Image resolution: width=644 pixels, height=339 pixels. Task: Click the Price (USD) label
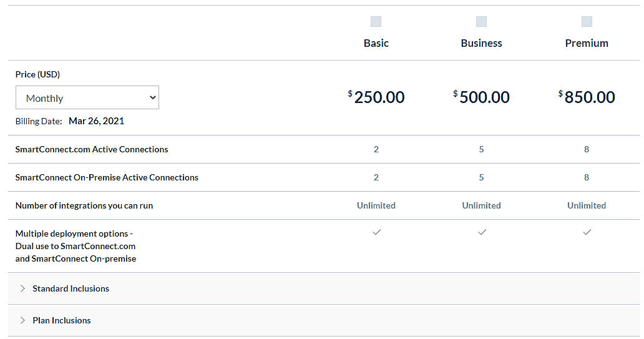click(x=38, y=74)
